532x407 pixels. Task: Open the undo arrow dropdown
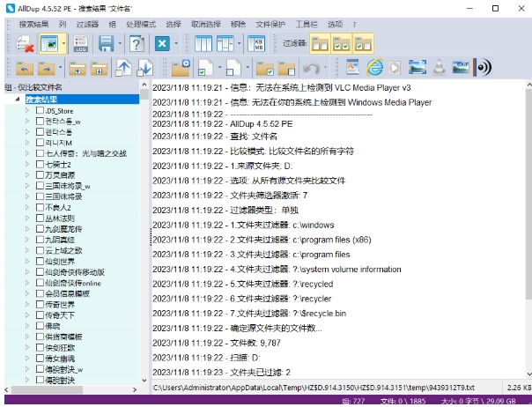325,67
